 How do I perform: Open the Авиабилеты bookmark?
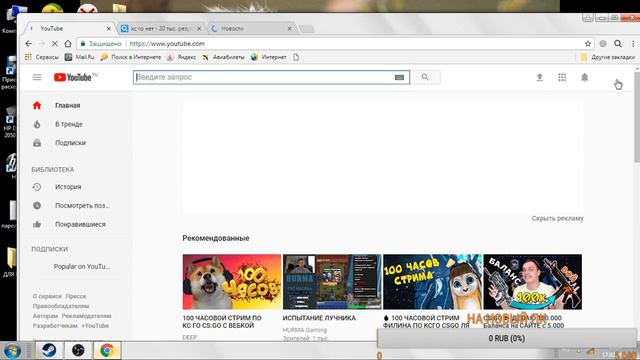(223, 57)
